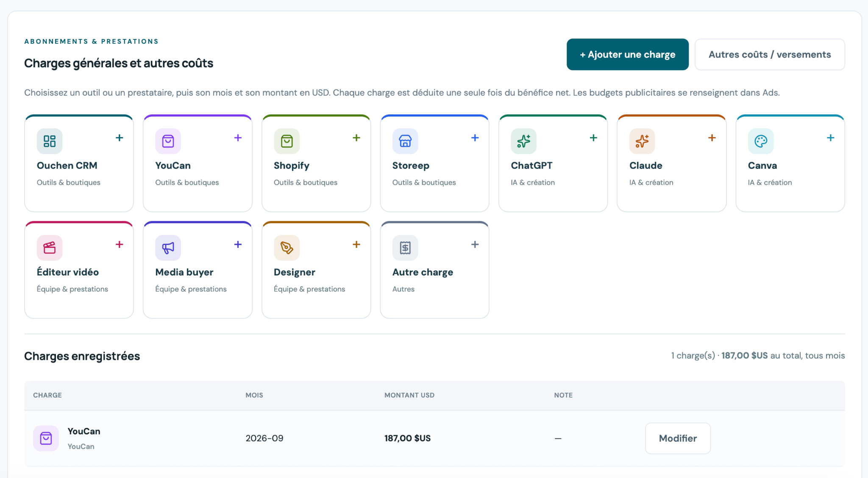Screen dimensions: 868x478
Task: Click the Media buyer megaphone icon
Action: click(168, 248)
